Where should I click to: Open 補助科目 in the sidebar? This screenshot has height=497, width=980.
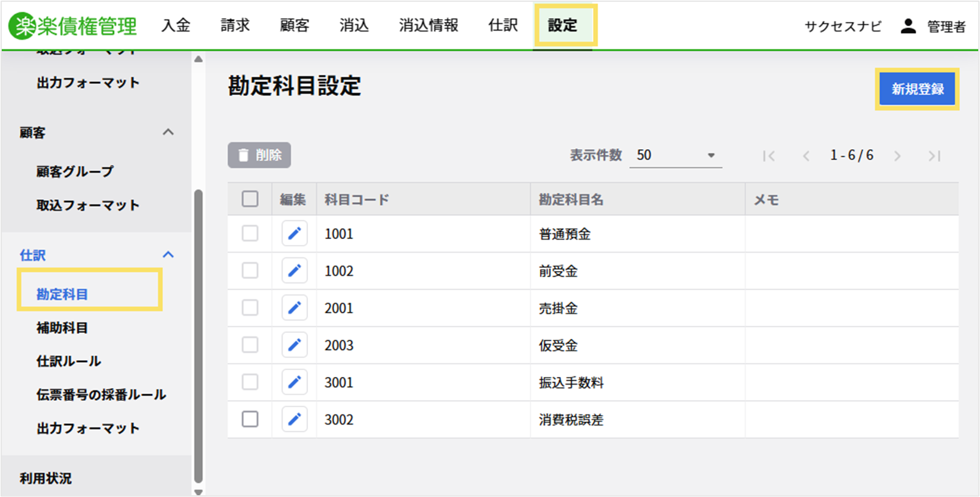click(x=62, y=328)
